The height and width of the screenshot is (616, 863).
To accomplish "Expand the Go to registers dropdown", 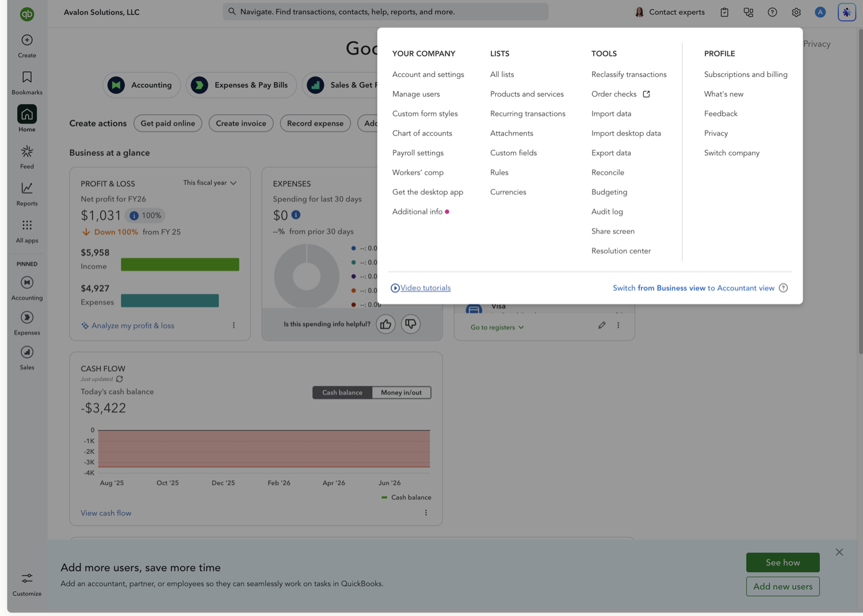I will point(497,327).
